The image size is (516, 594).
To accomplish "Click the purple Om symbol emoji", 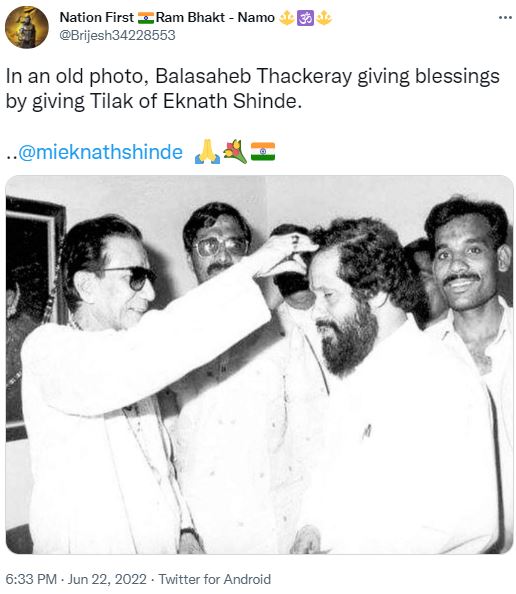I will point(305,18).
